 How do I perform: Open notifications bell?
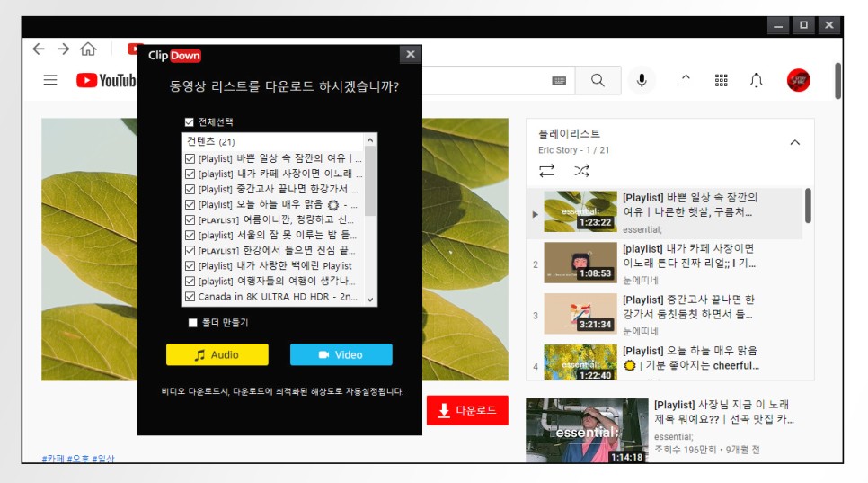coord(757,80)
